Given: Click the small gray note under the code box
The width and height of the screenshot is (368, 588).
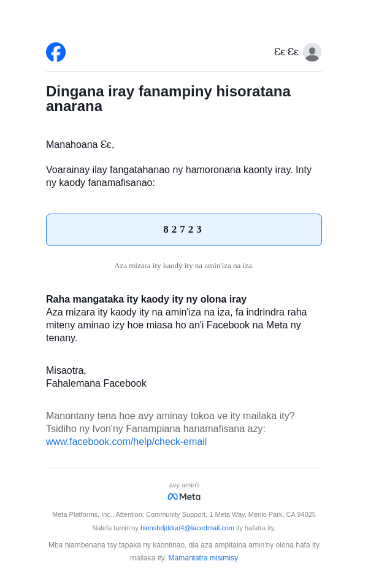Looking at the screenshot, I should [183, 266].
